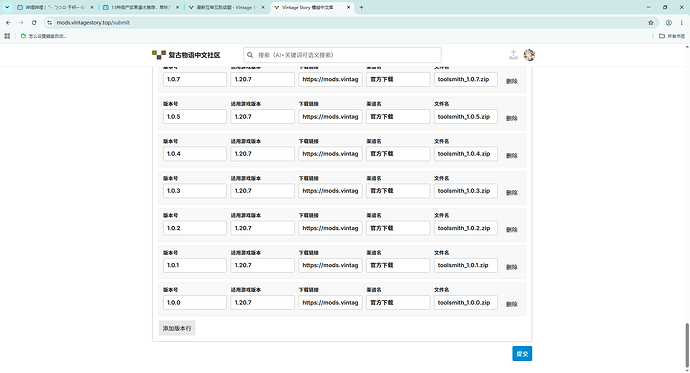Edit channel name field in 1.0.0 row
690x373 pixels.
click(398, 302)
